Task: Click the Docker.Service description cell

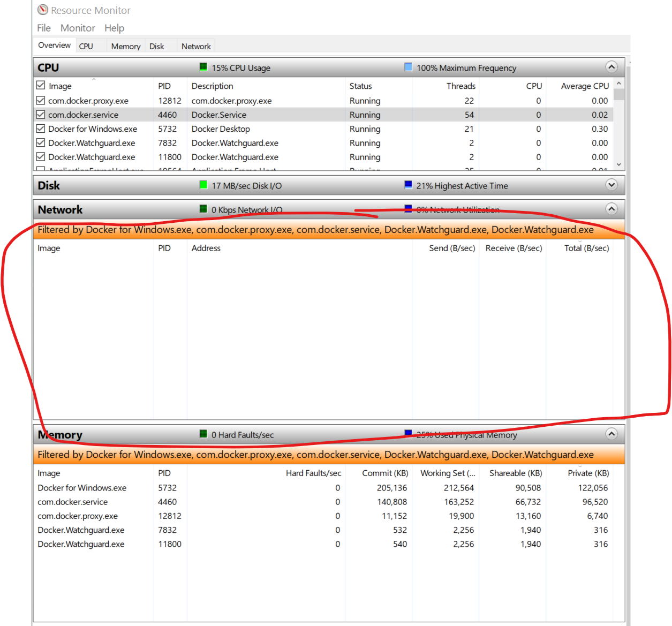Action: point(219,115)
